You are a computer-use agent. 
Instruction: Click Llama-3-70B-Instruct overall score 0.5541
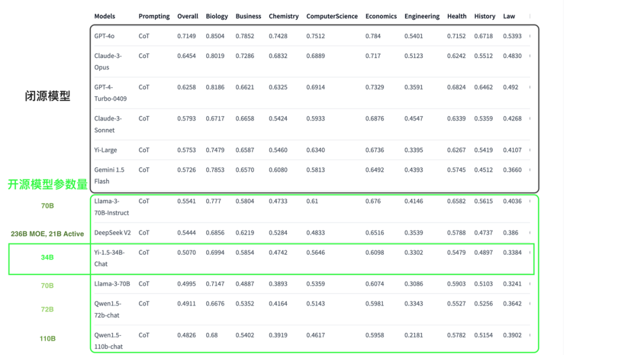pyautogui.click(x=186, y=201)
